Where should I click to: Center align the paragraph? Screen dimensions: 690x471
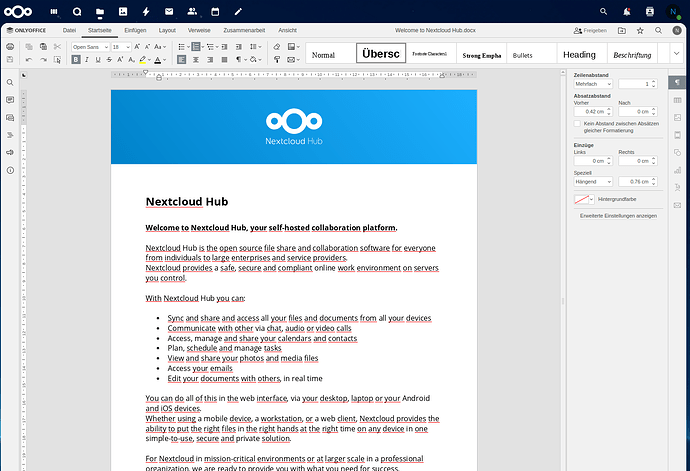(x=196, y=59)
